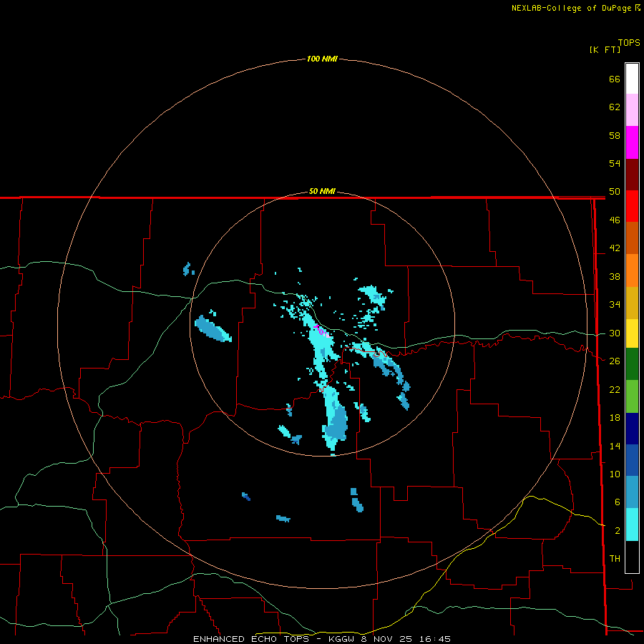The image size is (644, 644).
Task: Click the legend value 58
Action: [x=615, y=135]
